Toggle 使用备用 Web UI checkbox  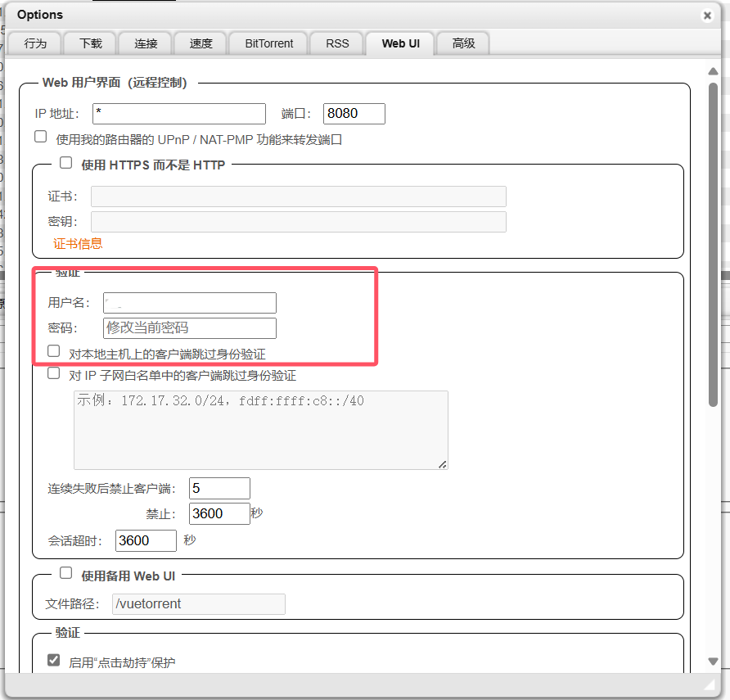[66, 573]
